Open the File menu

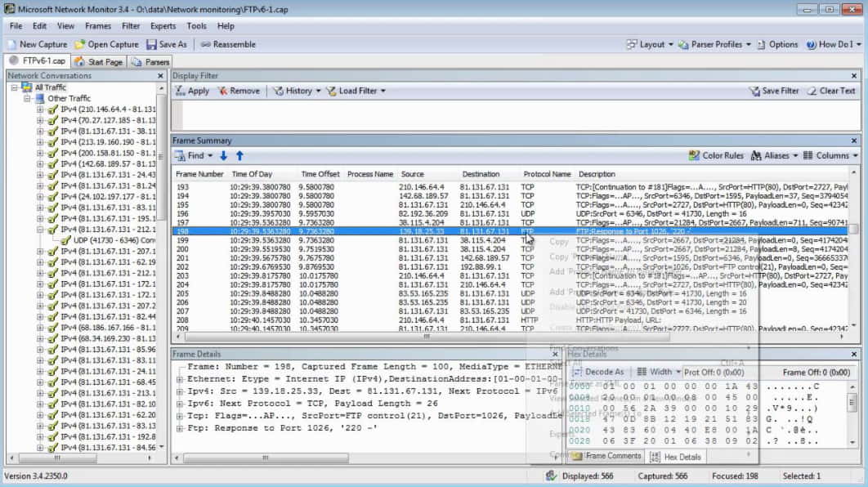point(16,26)
